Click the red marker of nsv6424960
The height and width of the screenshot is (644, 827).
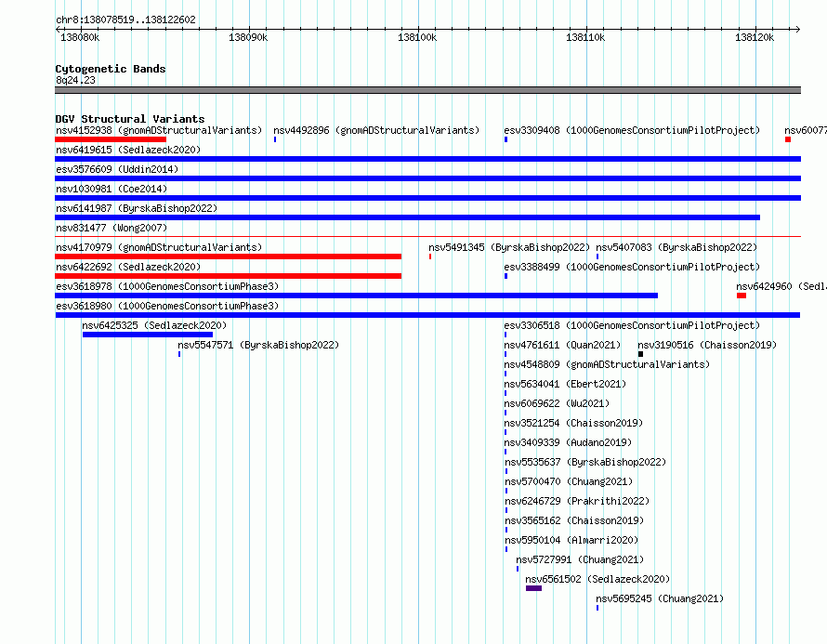tap(742, 296)
